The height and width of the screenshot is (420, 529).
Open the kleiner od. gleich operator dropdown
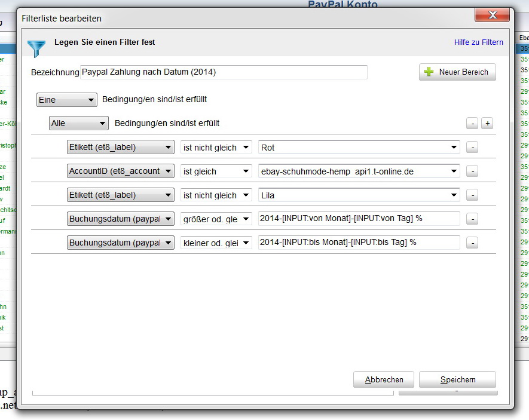[216, 243]
